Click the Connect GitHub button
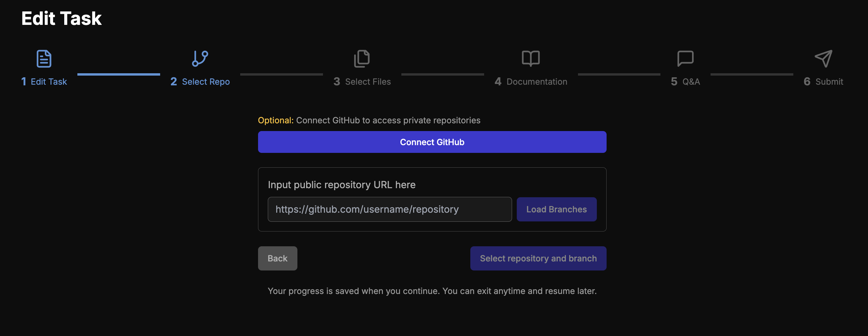Screen dimensions: 868x336 coord(432,142)
